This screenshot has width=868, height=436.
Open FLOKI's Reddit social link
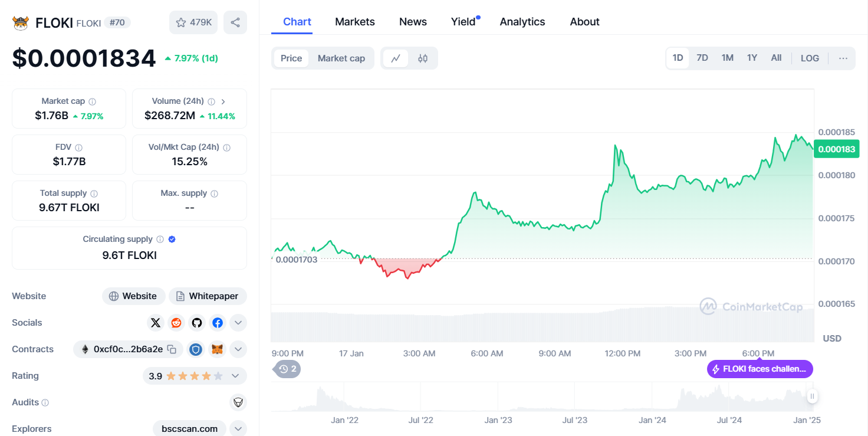[x=176, y=323]
